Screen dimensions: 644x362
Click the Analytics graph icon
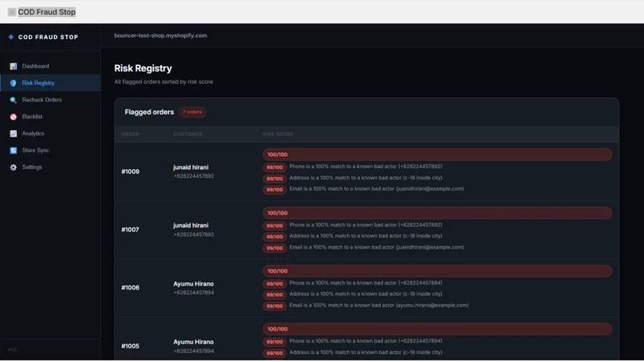pyautogui.click(x=13, y=134)
